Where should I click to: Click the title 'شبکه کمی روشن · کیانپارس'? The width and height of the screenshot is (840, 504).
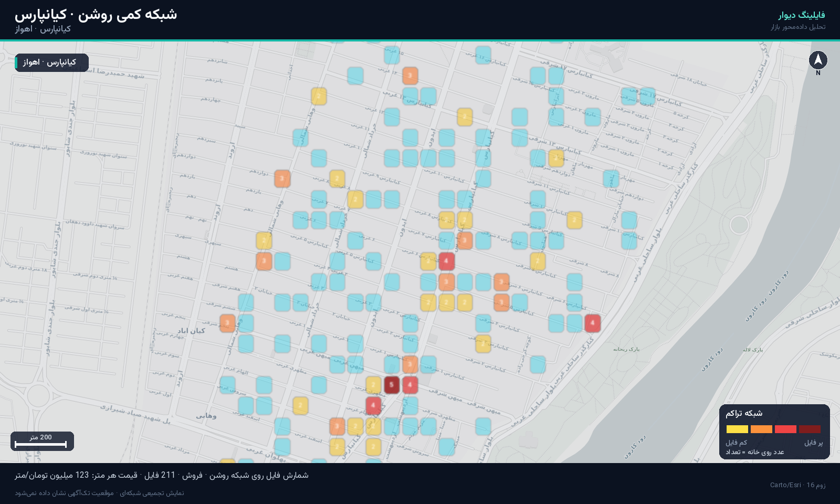coord(96,14)
